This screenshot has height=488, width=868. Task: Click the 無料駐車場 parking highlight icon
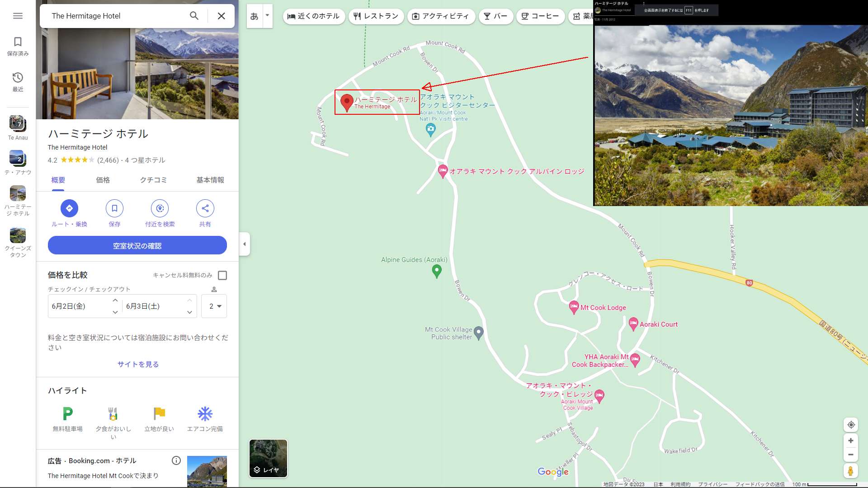click(67, 414)
